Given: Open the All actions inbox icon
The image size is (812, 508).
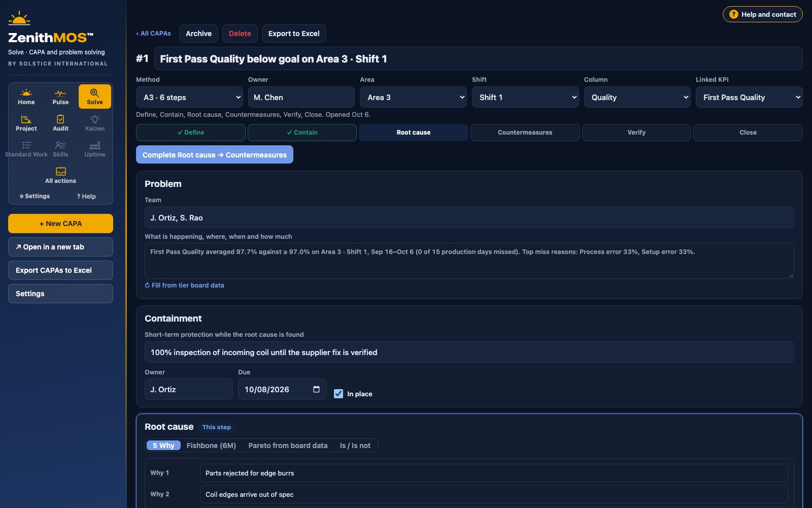Looking at the screenshot, I should [60, 176].
